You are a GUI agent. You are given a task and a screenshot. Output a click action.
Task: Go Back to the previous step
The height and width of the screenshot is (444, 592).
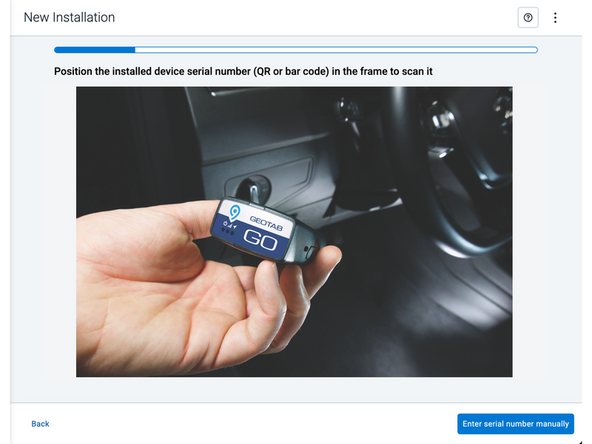(40, 424)
